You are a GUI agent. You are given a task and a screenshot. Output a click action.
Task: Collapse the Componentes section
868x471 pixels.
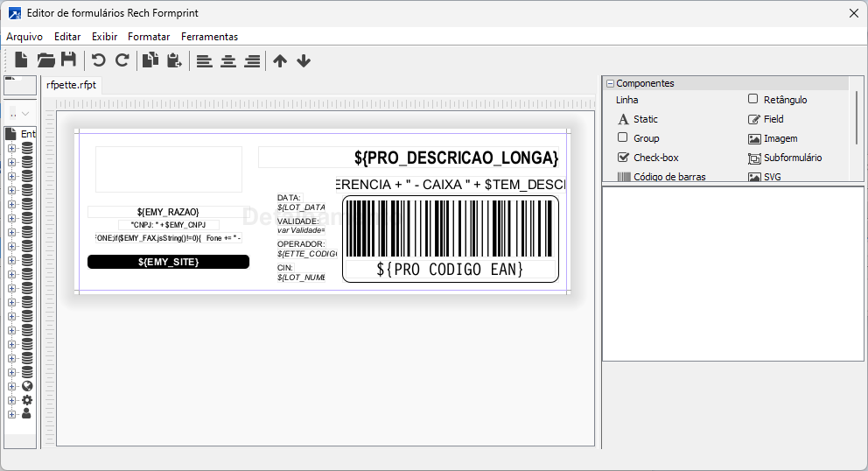tap(610, 84)
